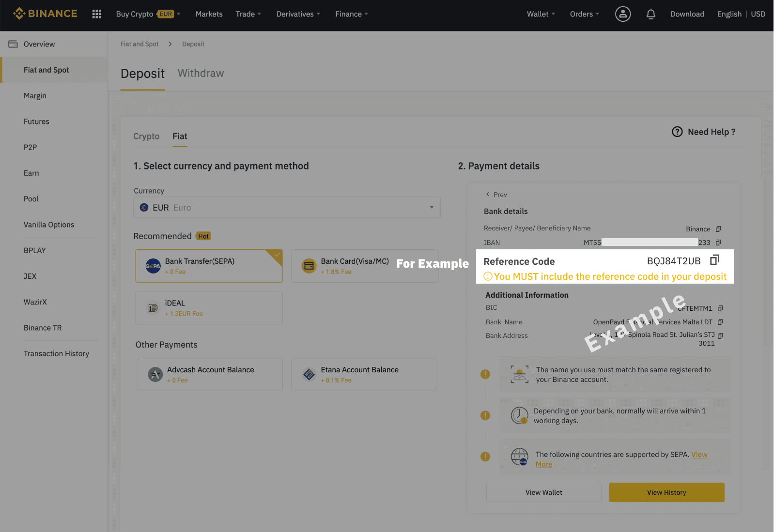Screen dimensions: 774x532
Task: Click the SEPA logo icon
Action: coord(153,266)
